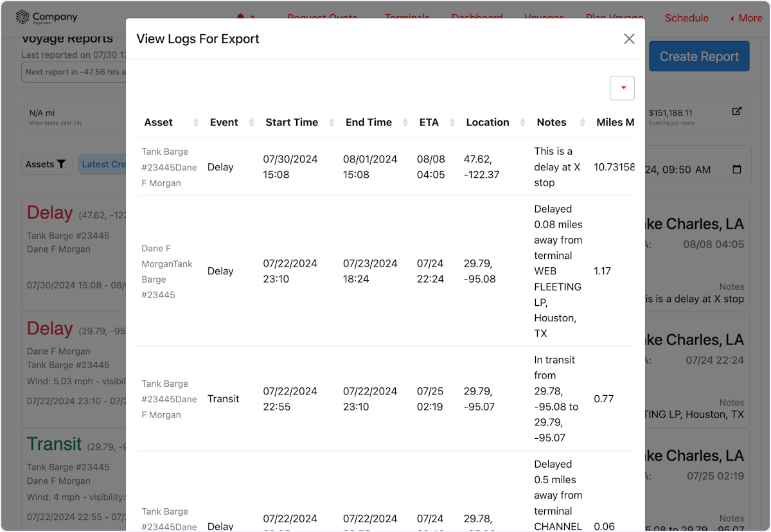Open the calendar icon on the date picker

coord(737,169)
